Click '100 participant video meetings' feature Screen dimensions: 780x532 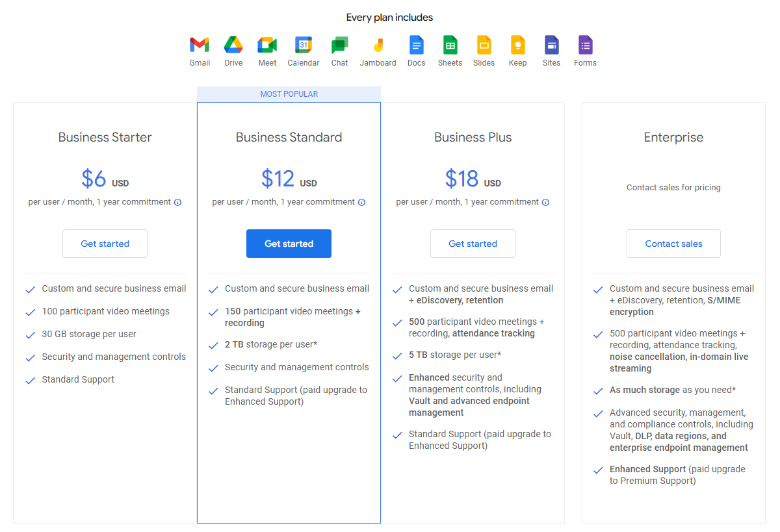(105, 311)
